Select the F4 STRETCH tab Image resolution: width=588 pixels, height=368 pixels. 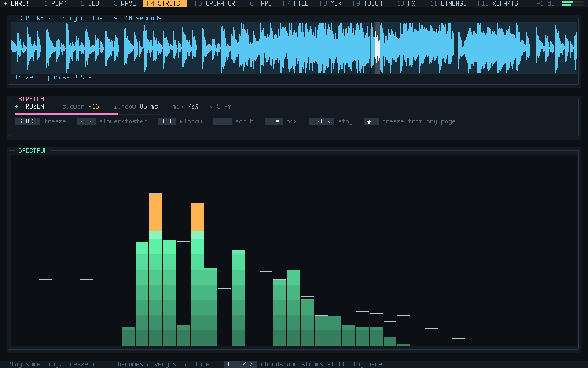click(x=165, y=3)
